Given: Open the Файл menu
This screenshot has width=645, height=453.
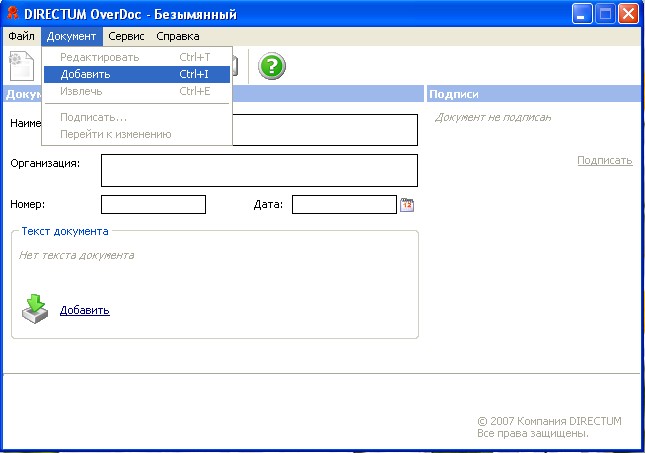Looking at the screenshot, I should click(21, 36).
